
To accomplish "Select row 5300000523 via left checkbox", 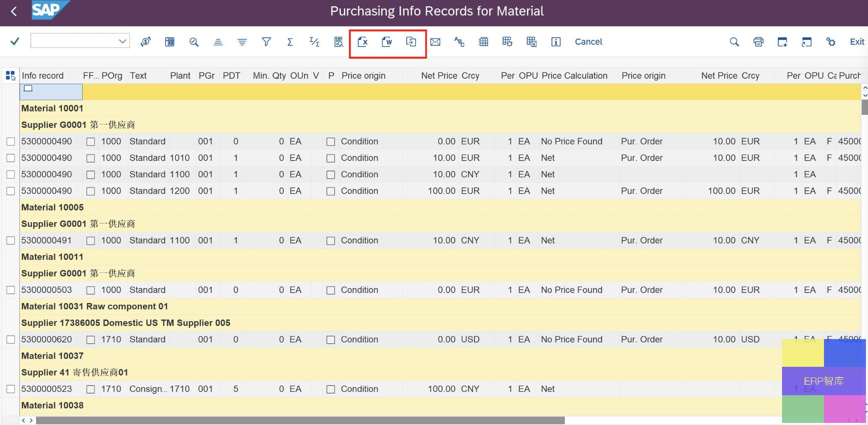I will [x=11, y=389].
